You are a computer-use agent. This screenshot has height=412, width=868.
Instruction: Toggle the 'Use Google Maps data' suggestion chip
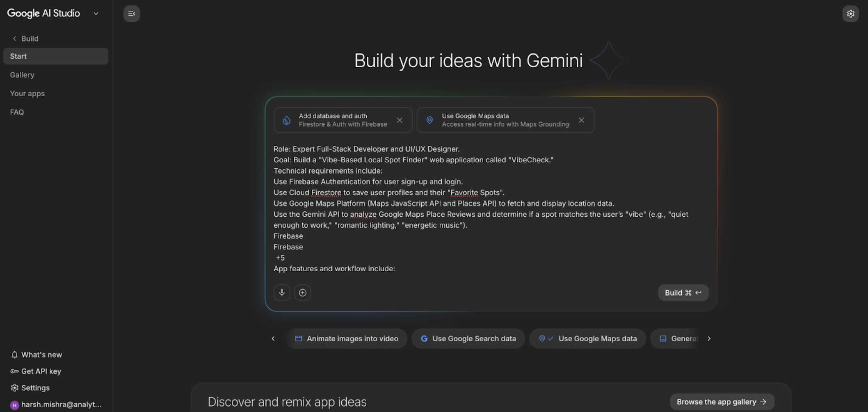coord(587,339)
